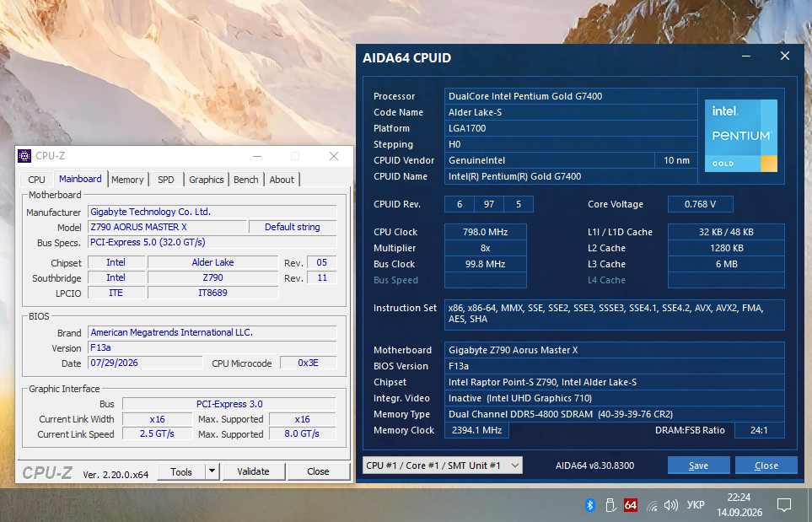Close the AIDA64 CPUID window with X
Image resolution: width=812 pixels, height=522 pixels.
point(785,56)
